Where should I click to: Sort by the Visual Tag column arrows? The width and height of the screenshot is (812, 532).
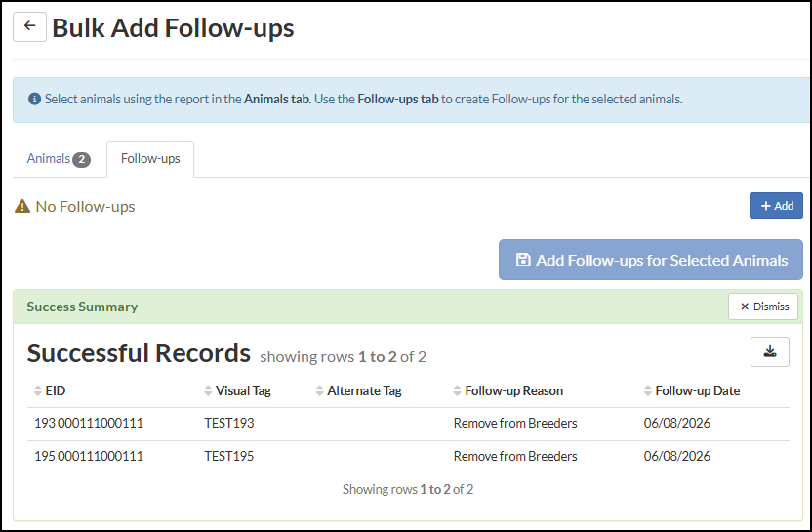[x=208, y=390]
